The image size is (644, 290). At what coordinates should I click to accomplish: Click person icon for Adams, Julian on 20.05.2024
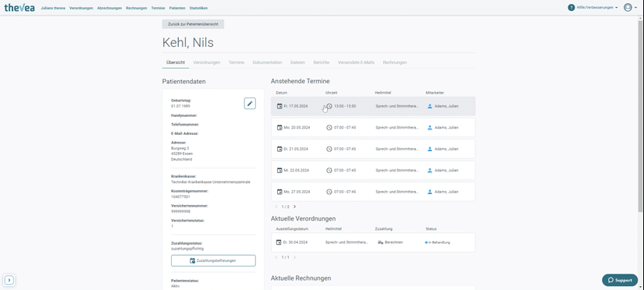click(x=429, y=128)
